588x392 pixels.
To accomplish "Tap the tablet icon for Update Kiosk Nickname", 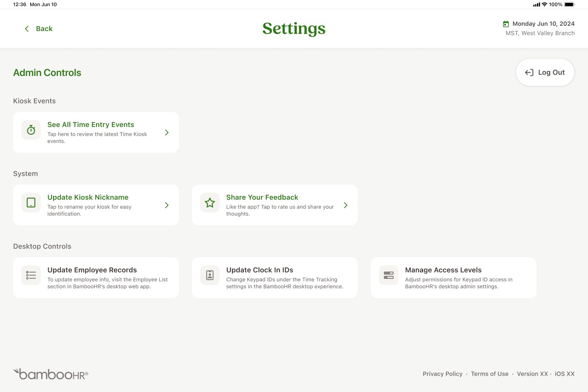I will click(31, 203).
